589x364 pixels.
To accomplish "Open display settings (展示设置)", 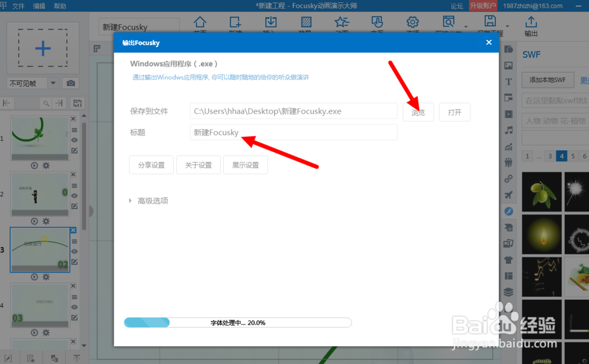I will 245,165.
